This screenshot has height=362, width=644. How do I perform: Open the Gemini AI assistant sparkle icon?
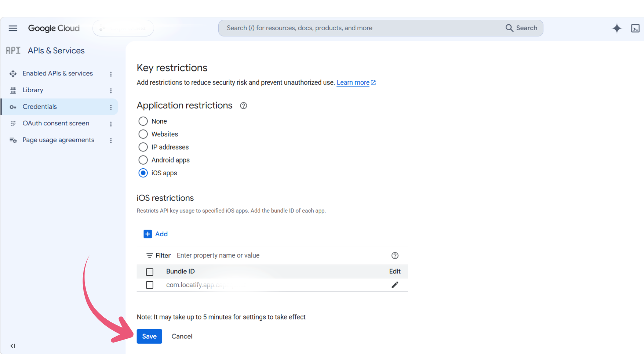(x=616, y=28)
